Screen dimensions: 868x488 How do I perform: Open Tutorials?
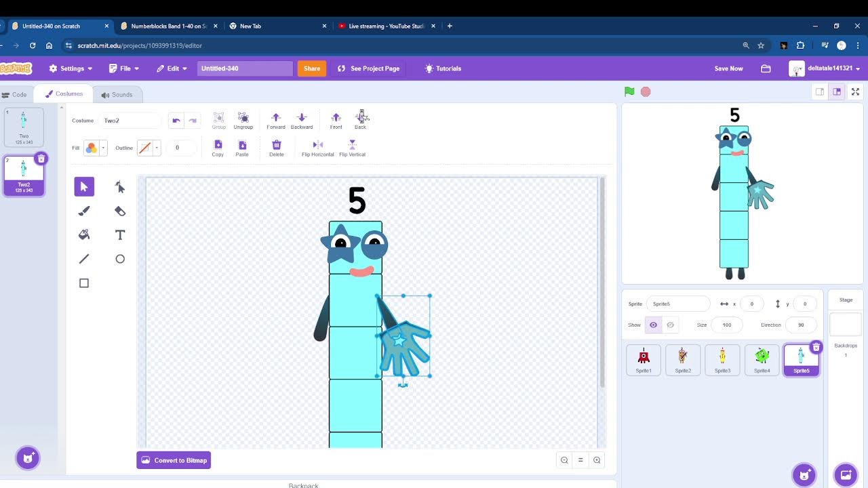443,68
